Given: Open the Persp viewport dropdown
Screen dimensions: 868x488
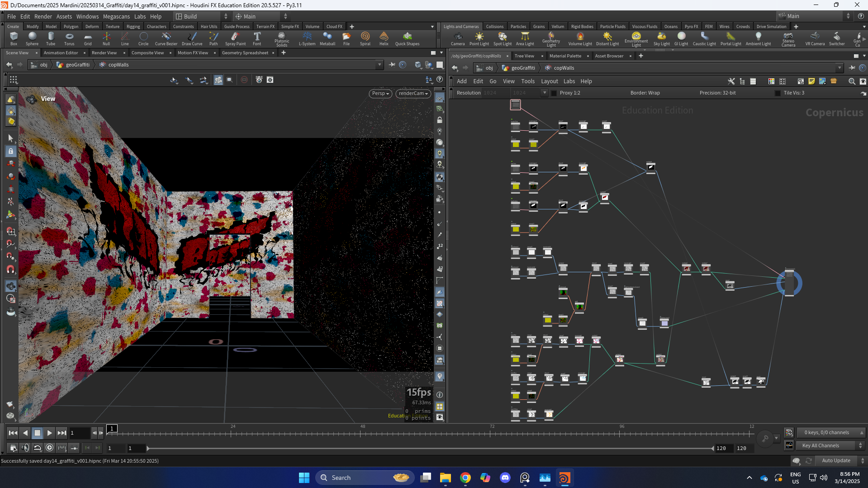Looking at the screenshot, I should click(x=380, y=94).
